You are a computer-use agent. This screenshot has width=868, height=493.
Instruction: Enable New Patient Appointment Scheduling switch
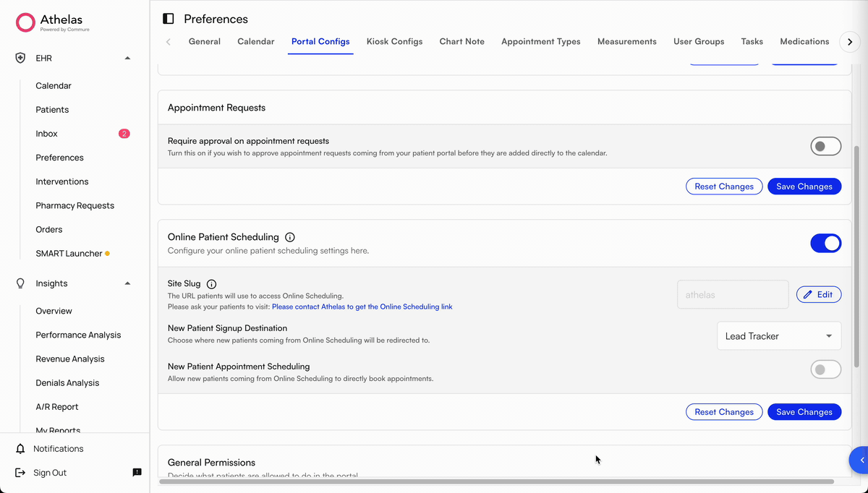(x=825, y=369)
